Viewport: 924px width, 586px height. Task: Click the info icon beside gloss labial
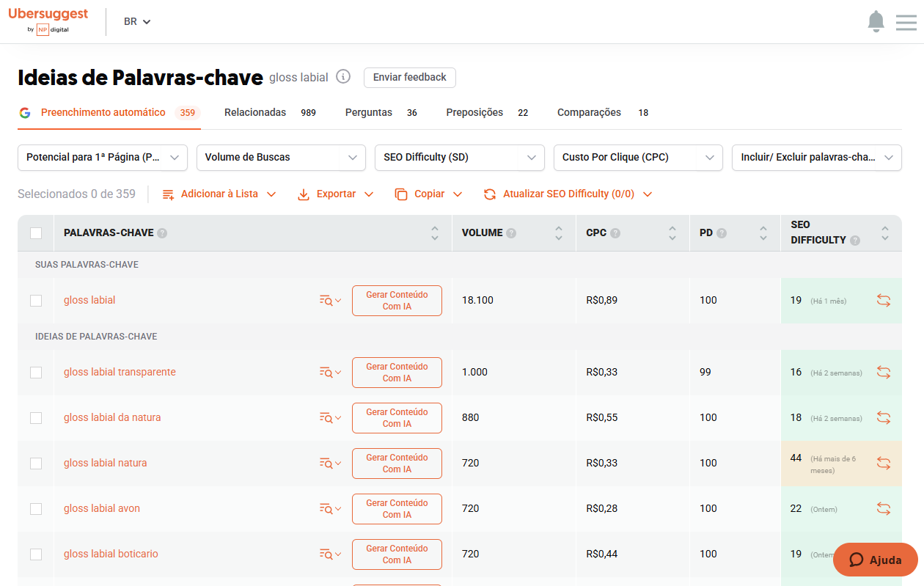343,76
